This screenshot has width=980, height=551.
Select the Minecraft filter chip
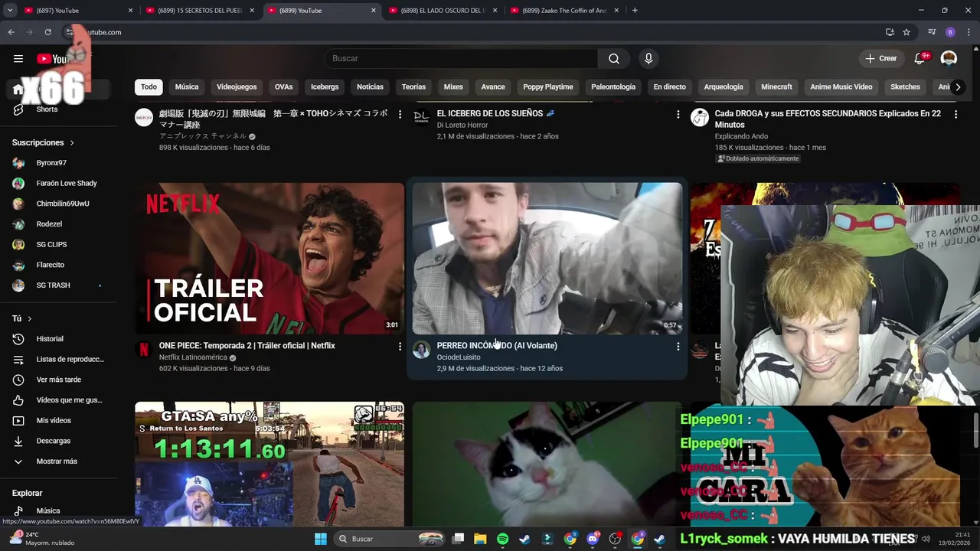coord(776,87)
